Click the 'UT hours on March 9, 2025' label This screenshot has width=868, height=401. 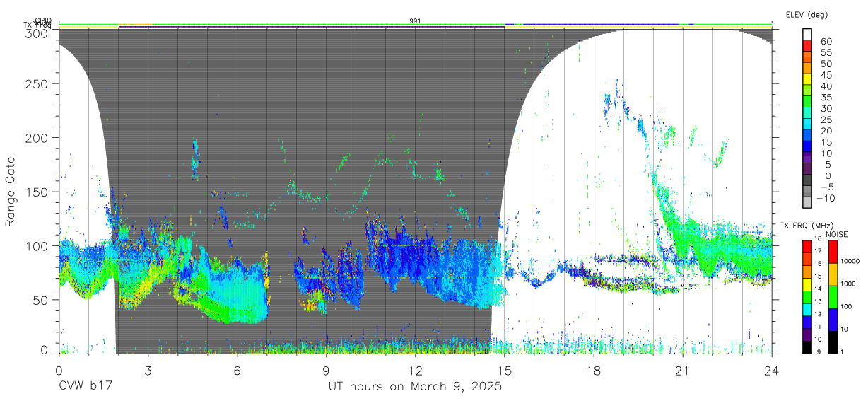click(415, 387)
